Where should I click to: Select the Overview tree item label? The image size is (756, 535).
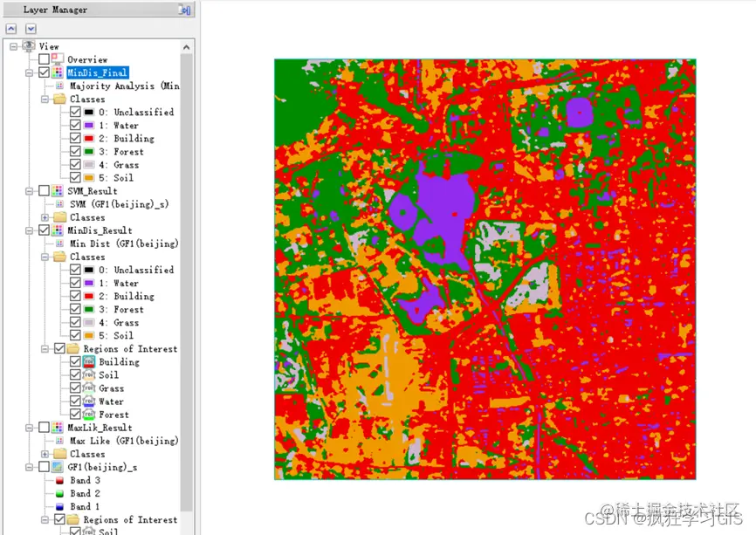click(x=87, y=59)
